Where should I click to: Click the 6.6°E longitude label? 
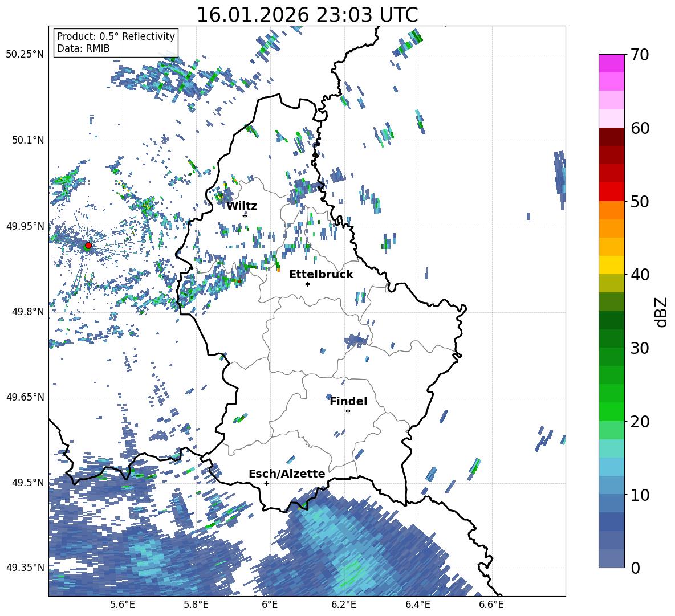click(491, 605)
